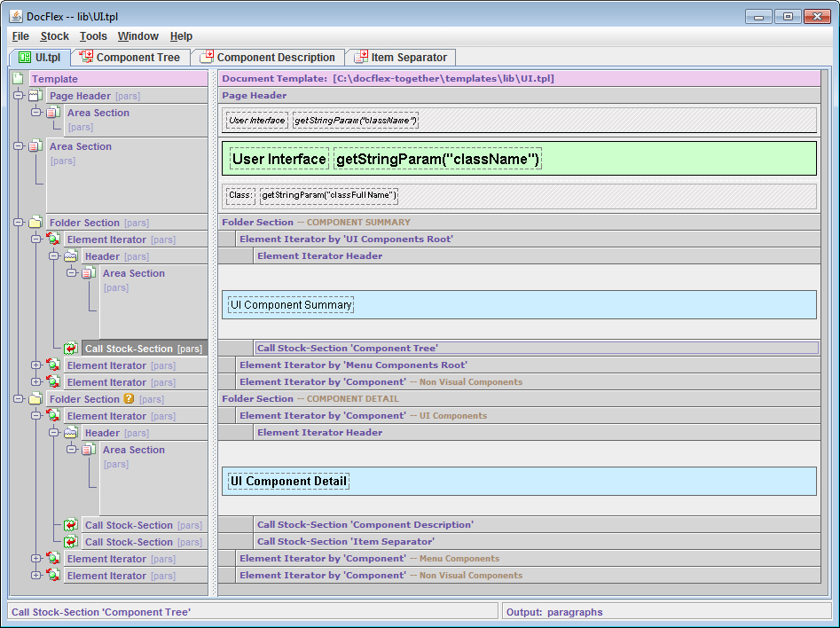Click the Page Header node icon

35,96
